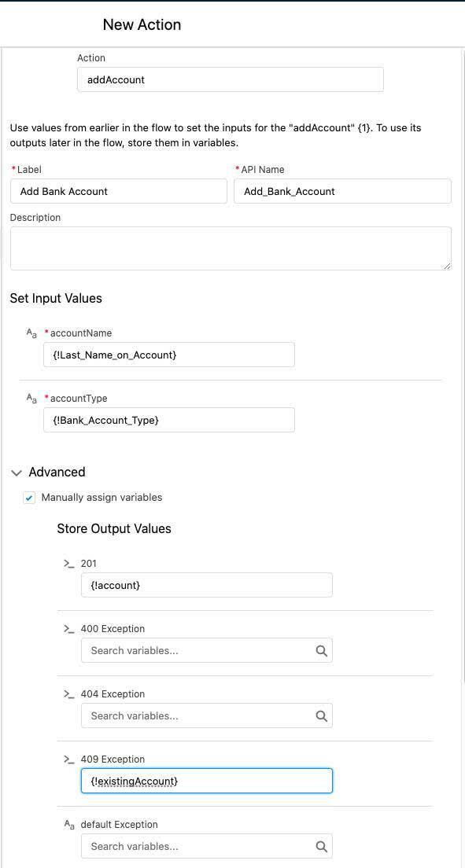Enable the Manually assign variables checkbox
Screen dimensions: 465x868
coord(29,497)
